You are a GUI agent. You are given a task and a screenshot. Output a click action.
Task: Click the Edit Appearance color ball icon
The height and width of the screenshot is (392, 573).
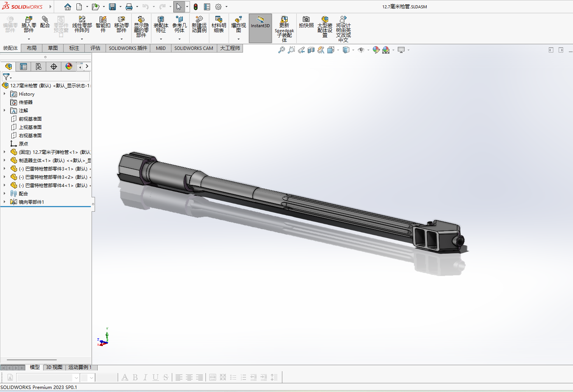coord(376,50)
